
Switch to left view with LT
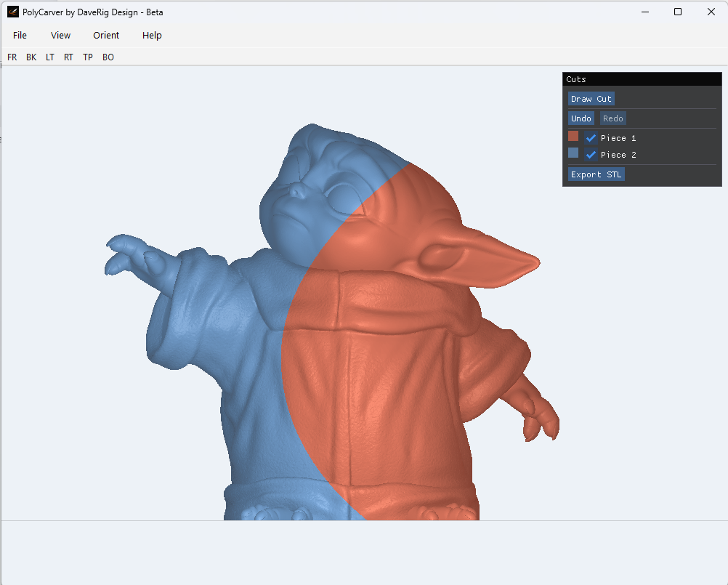[x=49, y=57]
